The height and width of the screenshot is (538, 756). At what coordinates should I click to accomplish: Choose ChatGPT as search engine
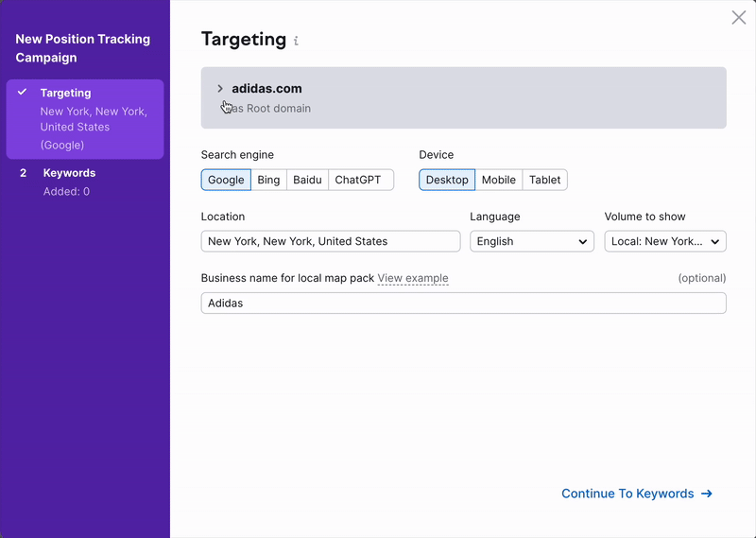360,180
